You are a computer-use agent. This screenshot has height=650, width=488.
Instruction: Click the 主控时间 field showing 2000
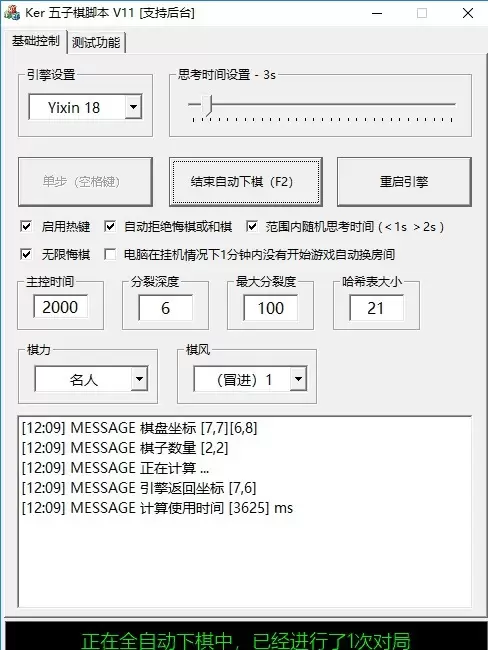pyautogui.click(x=61, y=307)
